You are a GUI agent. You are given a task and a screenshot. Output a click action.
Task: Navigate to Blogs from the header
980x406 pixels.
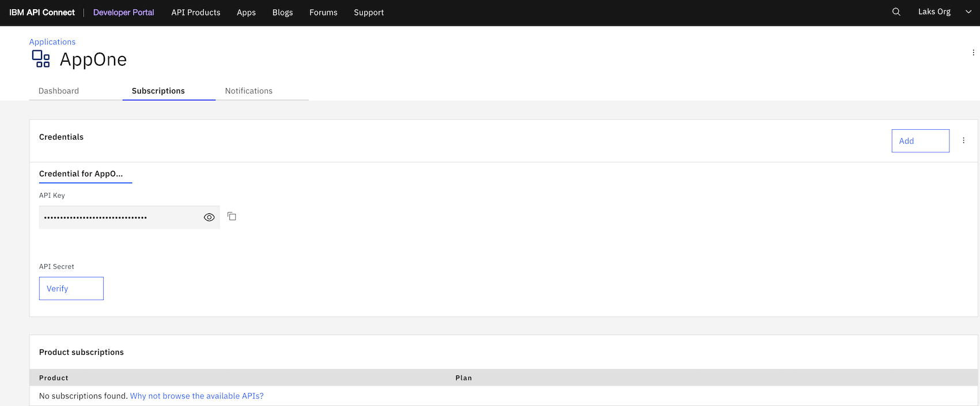coord(282,12)
